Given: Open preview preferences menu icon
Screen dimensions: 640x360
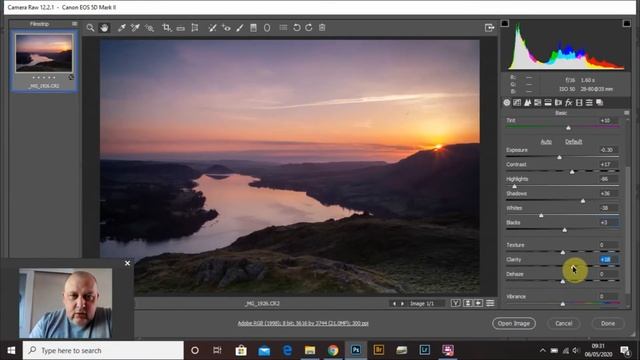Looking at the screenshot, I should (x=490, y=303).
